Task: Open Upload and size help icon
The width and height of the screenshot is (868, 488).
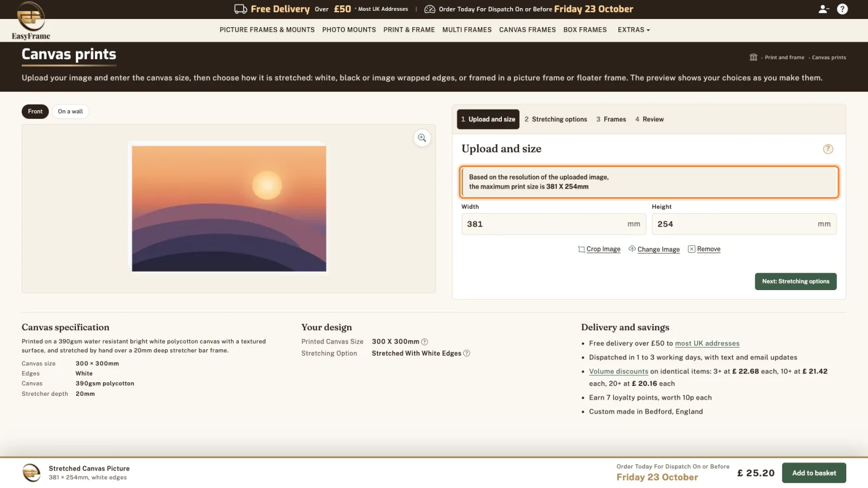Action: coord(828,149)
